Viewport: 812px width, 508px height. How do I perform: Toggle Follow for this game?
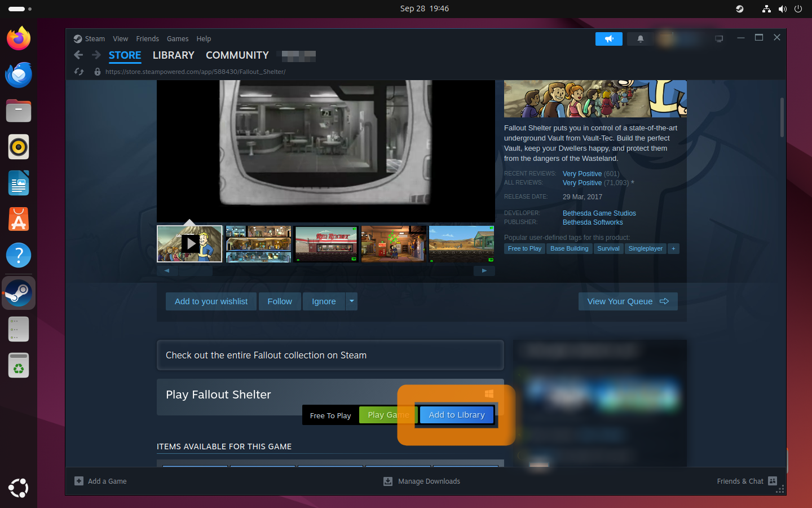280,301
